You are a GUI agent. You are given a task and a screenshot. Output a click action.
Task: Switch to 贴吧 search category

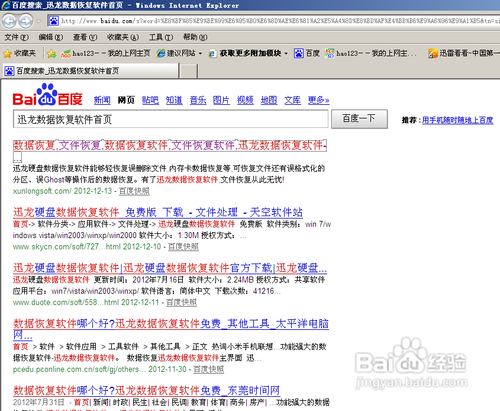click(x=150, y=100)
